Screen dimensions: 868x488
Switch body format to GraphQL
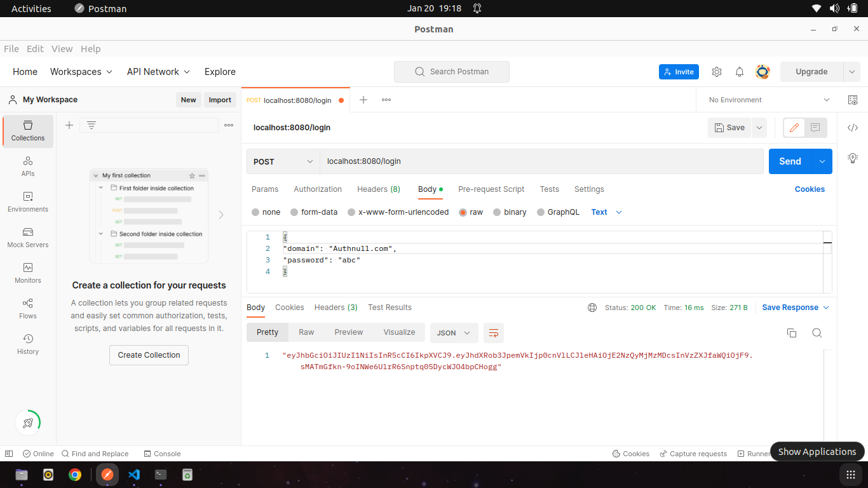[559, 212]
